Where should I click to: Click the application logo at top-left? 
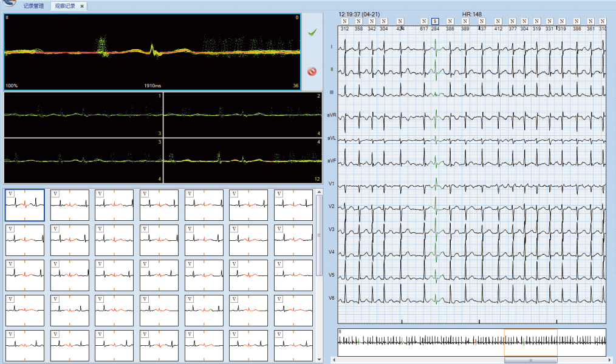click(8, 3)
